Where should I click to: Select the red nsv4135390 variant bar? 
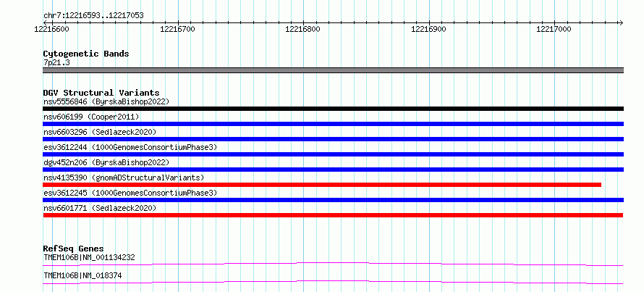[x=322, y=185]
